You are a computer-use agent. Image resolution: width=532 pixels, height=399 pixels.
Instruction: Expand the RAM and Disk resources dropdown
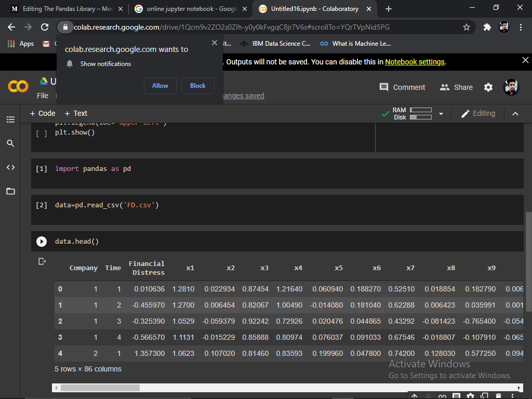(x=441, y=113)
